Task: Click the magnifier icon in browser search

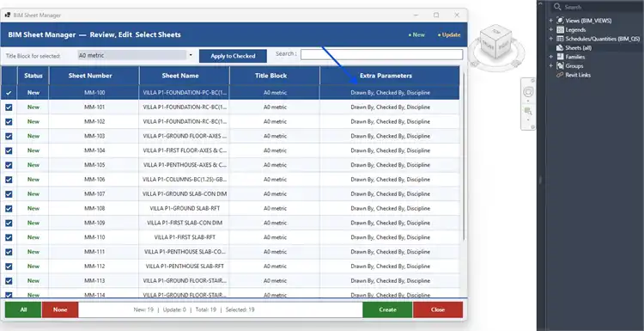Action: point(557,7)
